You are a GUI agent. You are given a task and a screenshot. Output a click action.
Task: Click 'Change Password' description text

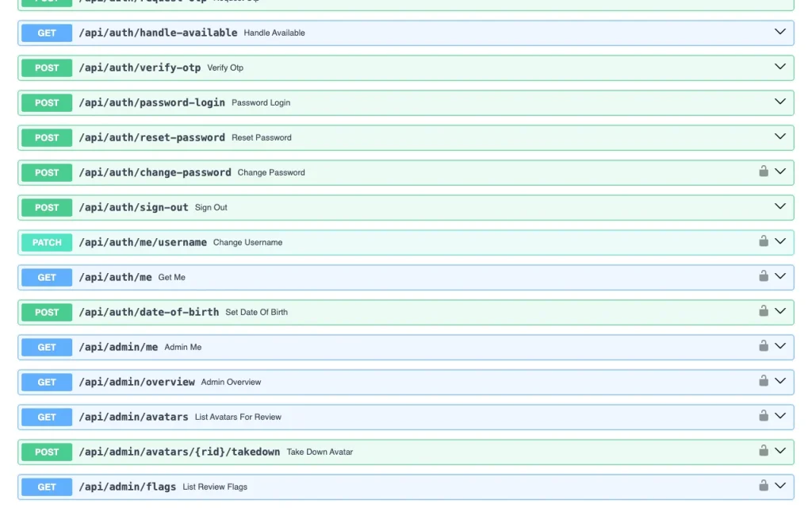point(271,172)
